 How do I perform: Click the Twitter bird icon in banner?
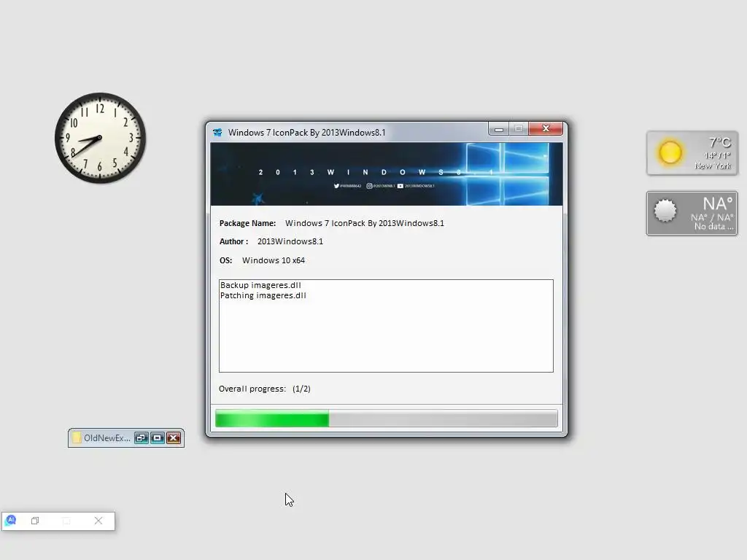pos(336,186)
